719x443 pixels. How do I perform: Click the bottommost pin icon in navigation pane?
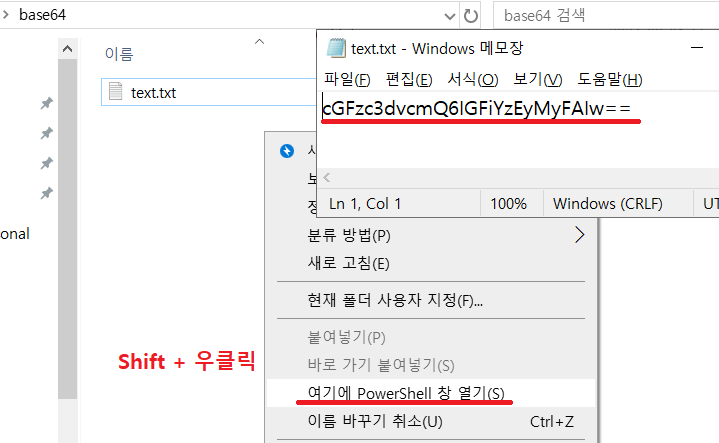coord(46,193)
